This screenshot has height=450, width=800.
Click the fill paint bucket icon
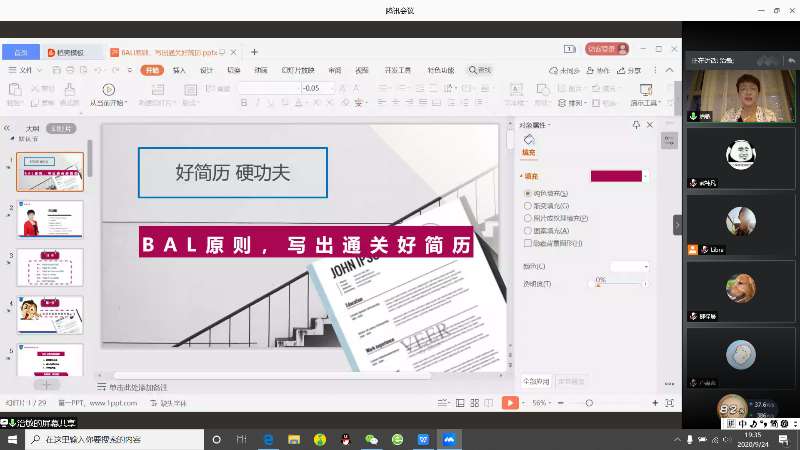[x=529, y=139]
